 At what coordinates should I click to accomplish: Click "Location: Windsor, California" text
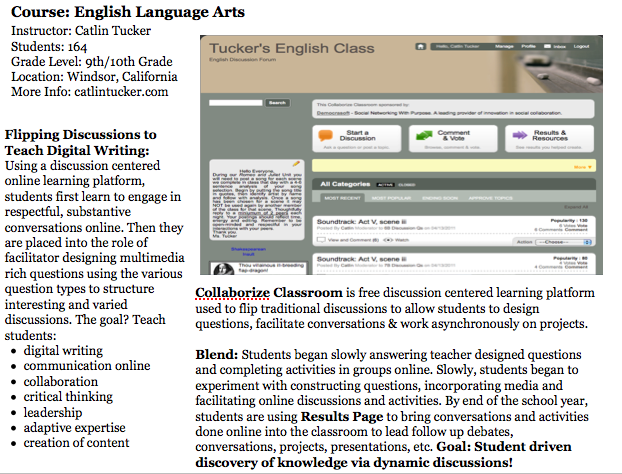tap(94, 77)
